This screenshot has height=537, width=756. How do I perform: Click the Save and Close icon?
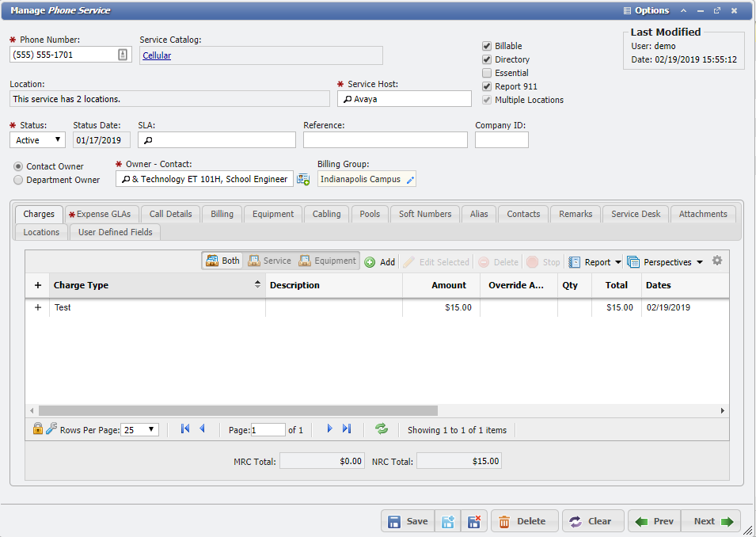tap(474, 520)
